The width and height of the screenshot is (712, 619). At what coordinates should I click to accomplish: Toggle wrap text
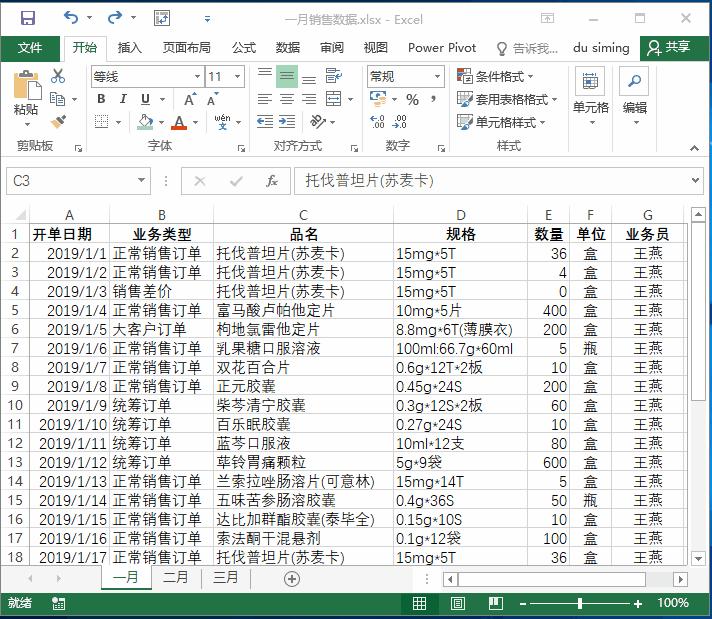coord(334,76)
